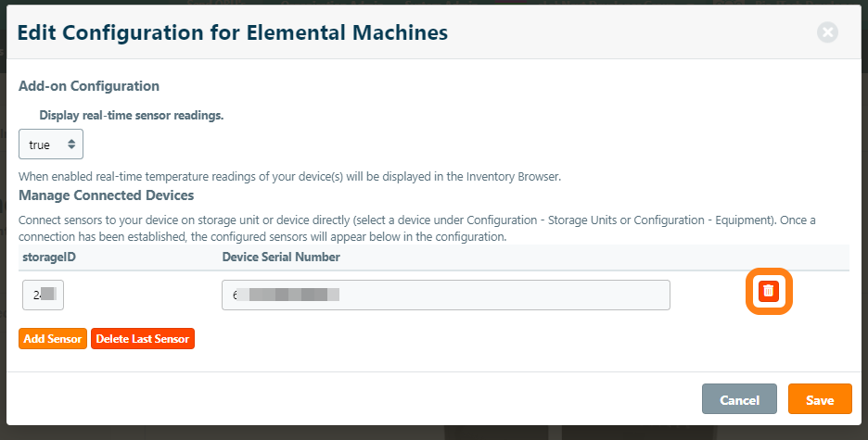Open the real-time sensor readings dropdown
This screenshot has width=868, height=440.
pos(50,145)
